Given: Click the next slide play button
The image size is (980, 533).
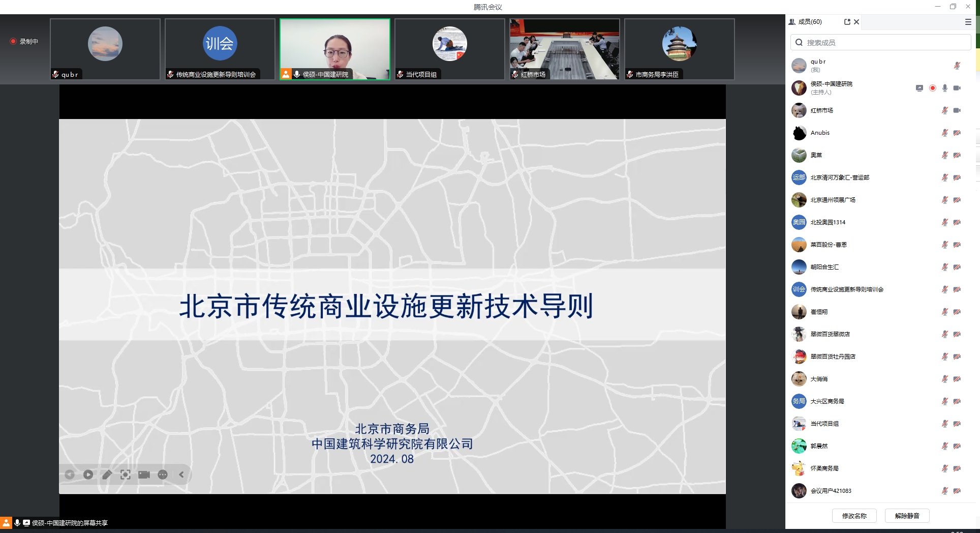Looking at the screenshot, I should coord(88,475).
